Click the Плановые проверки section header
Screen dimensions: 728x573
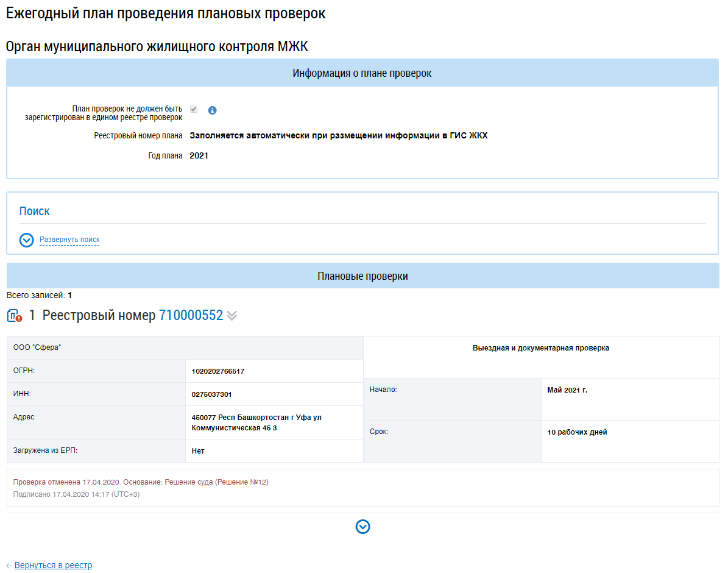(362, 276)
